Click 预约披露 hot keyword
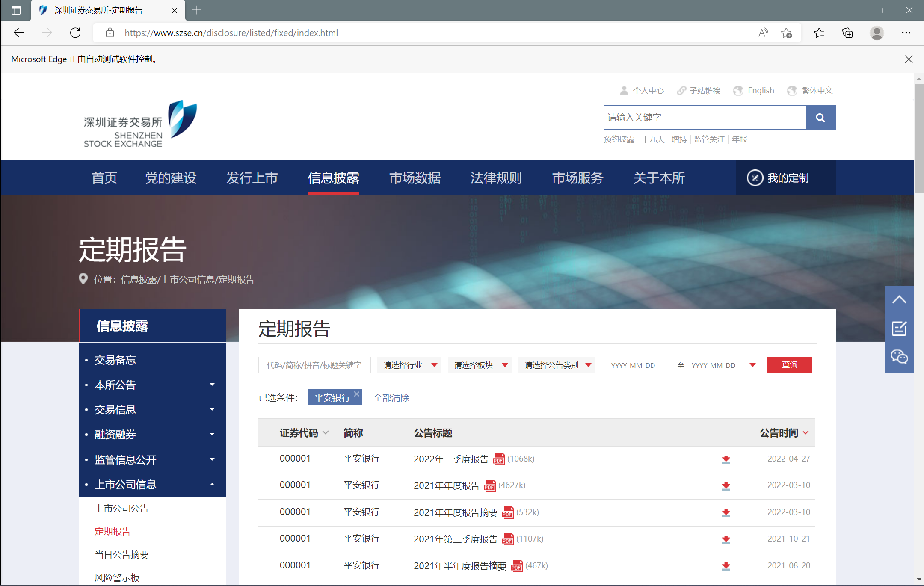Screen dimensions: 924x586 click(x=619, y=139)
